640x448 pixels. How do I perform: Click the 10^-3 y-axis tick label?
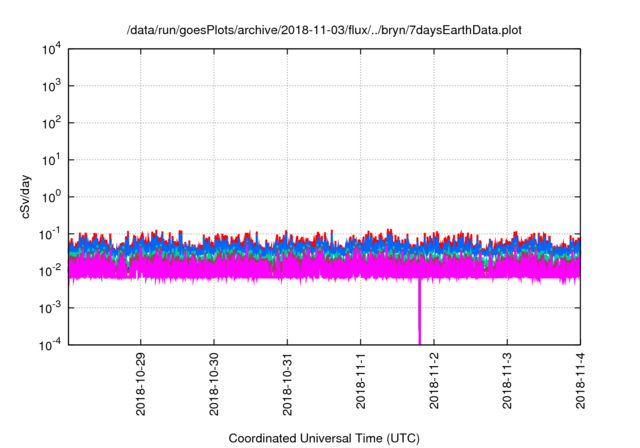click(x=51, y=308)
